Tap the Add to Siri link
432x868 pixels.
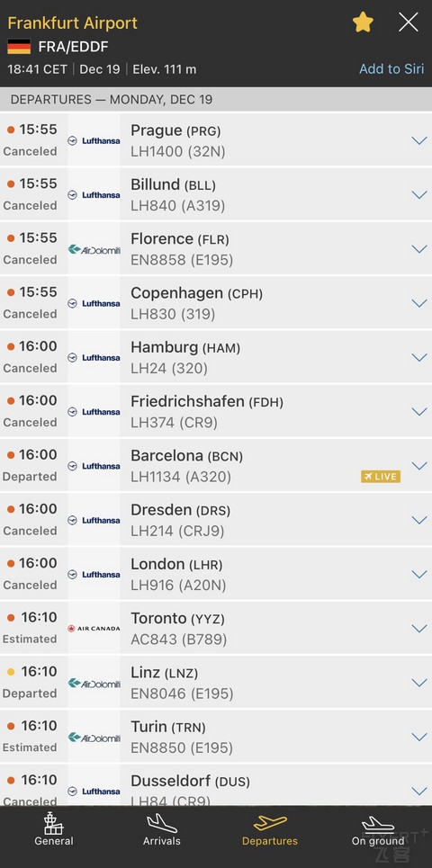coord(391,69)
